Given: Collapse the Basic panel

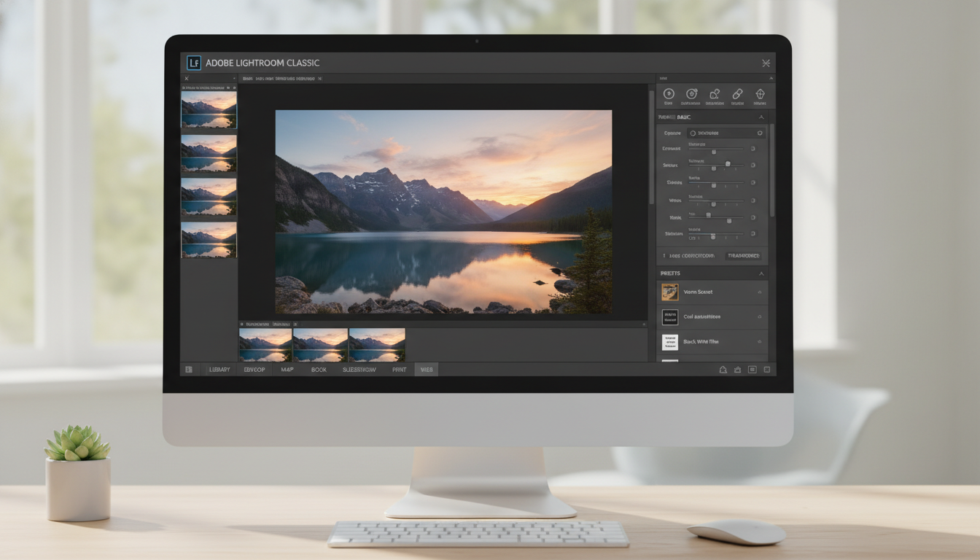Looking at the screenshot, I should [761, 116].
